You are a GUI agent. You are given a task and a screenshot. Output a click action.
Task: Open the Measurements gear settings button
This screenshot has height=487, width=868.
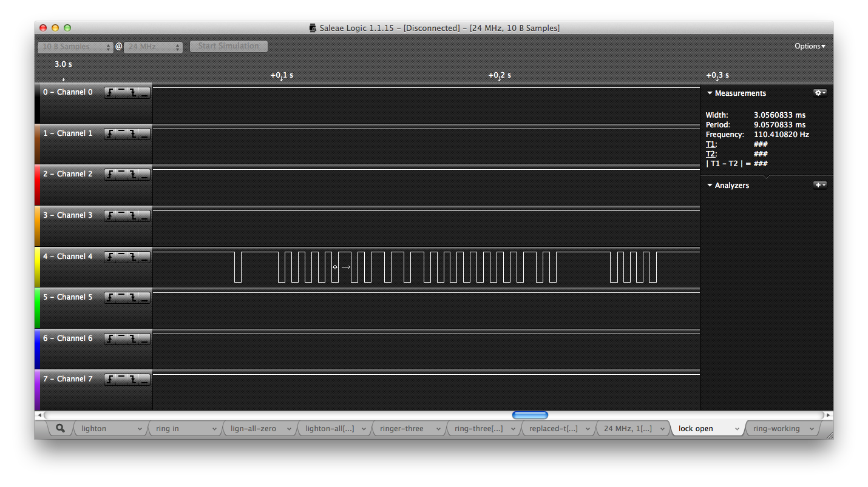coord(819,93)
